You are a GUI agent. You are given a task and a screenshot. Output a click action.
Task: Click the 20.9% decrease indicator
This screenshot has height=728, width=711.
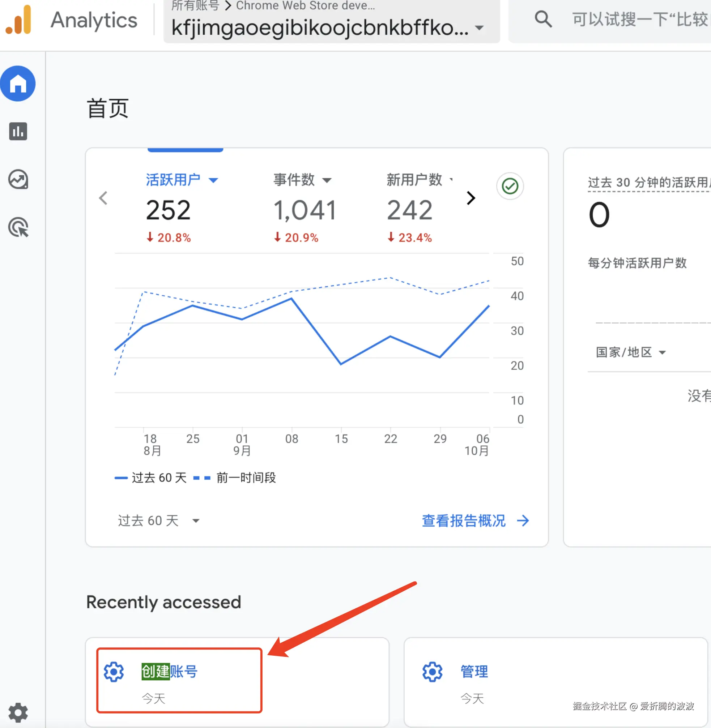pos(296,237)
